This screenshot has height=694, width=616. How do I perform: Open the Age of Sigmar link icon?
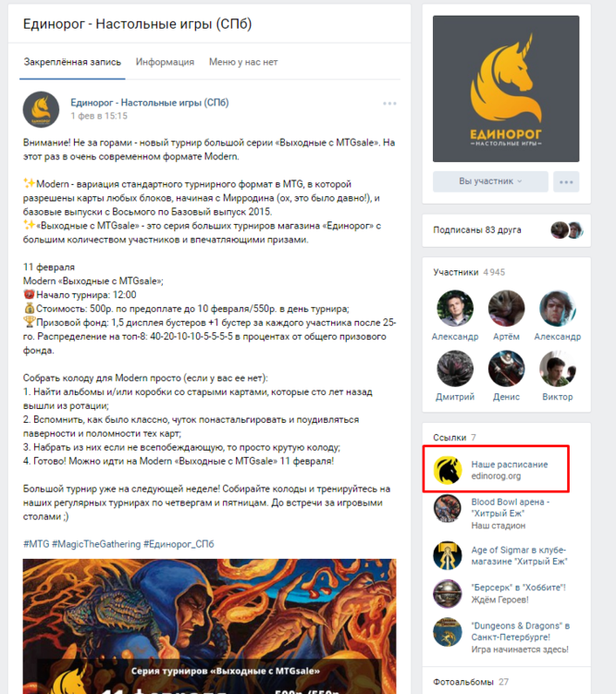[x=448, y=555]
